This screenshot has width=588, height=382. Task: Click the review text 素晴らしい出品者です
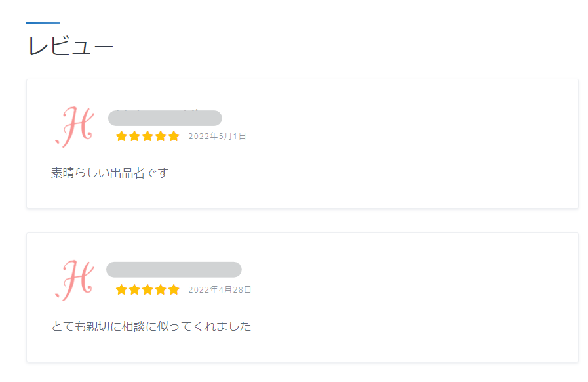pyautogui.click(x=110, y=173)
